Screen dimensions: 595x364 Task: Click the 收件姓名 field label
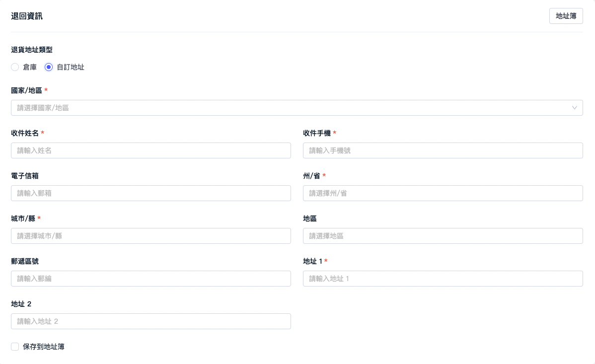point(25,133)
